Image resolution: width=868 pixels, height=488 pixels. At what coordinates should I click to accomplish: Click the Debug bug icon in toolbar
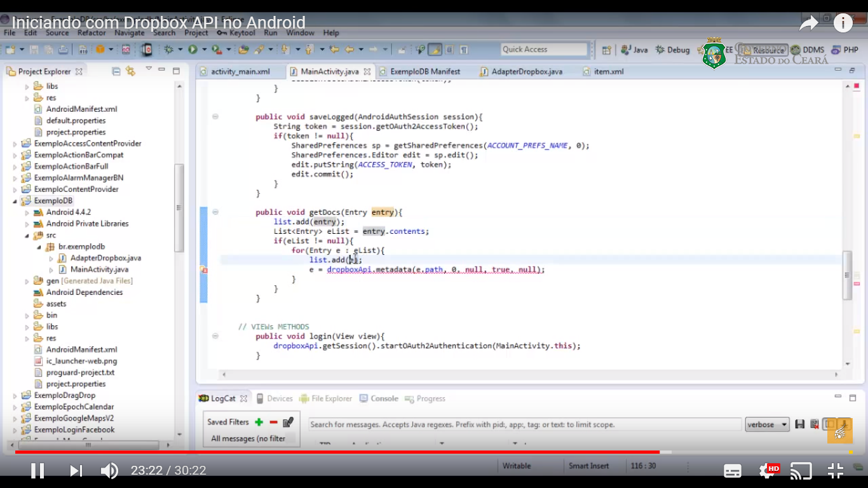pos(168,50)
